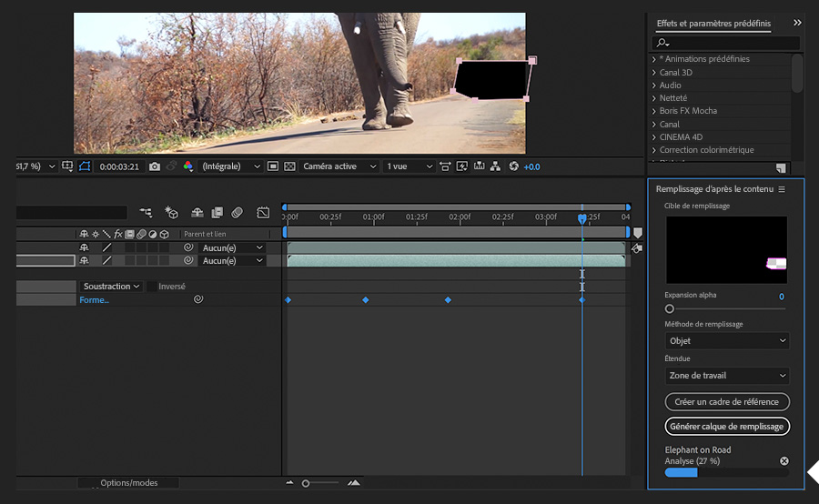Open the composition flowchart icon in viewer

point(495,166)
